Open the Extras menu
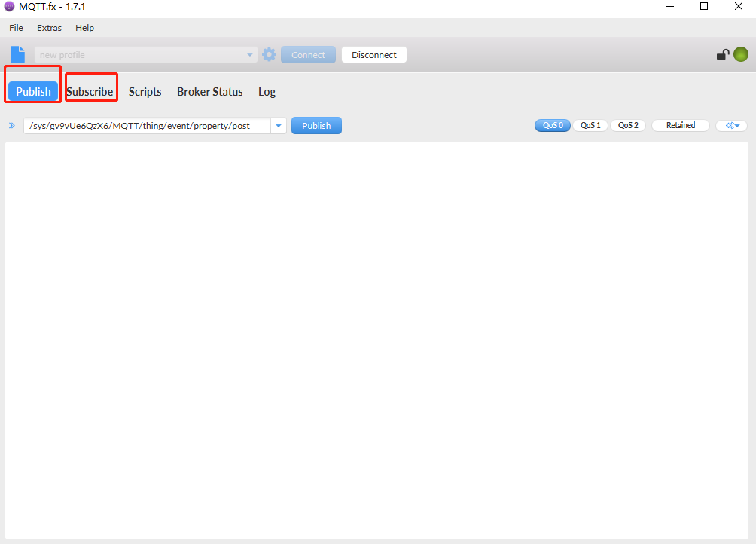Viewport: 756px width, 544px height. [49, 28]
